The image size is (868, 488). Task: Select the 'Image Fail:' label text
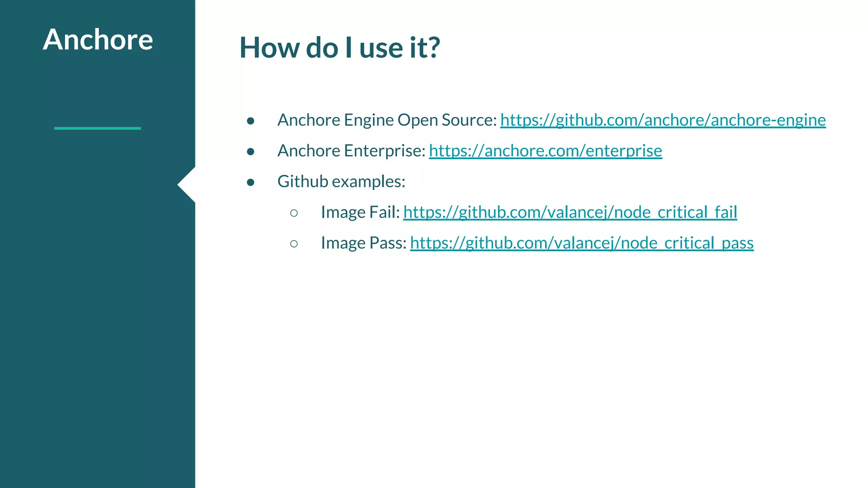360,212
